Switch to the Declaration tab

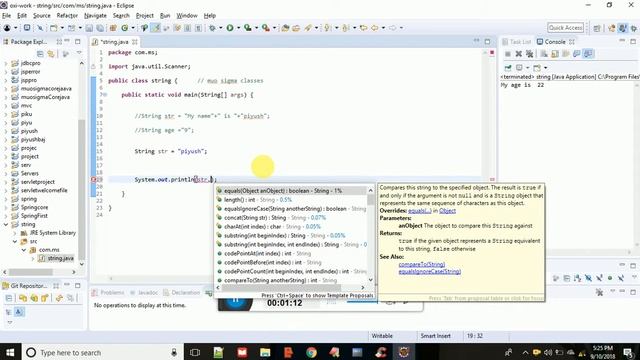182,293
